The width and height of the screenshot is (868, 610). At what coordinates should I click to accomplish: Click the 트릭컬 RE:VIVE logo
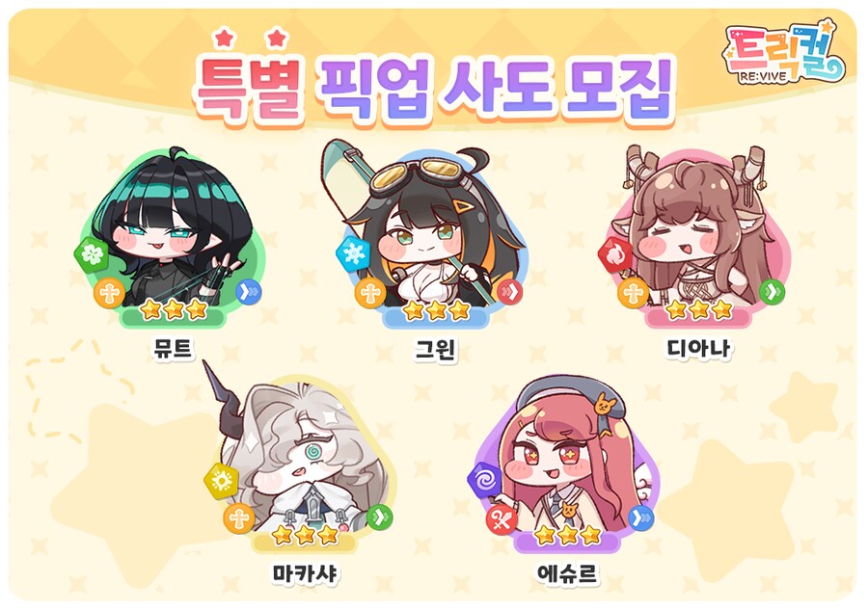pos(785,51)
